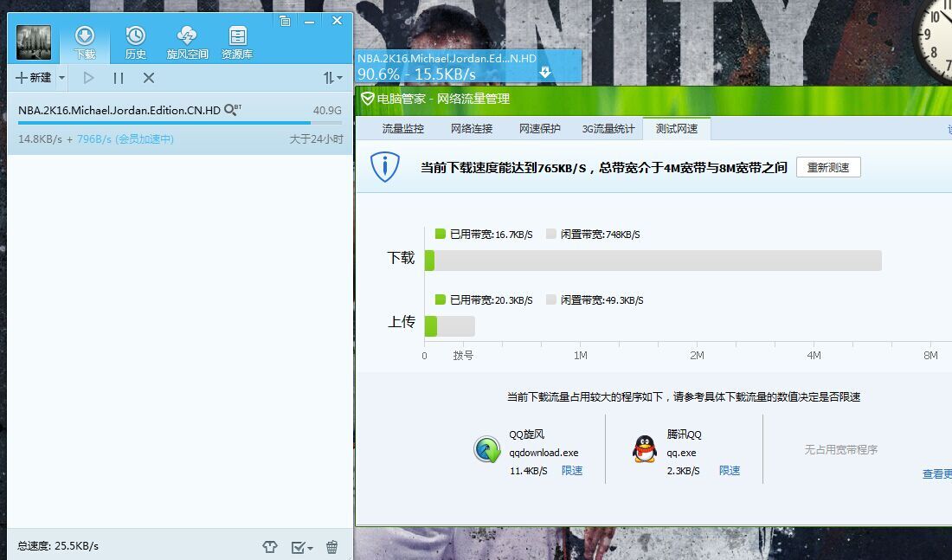Click the blue info shield icon
This screenshot has width=952, height=560.
click(385, 167)
